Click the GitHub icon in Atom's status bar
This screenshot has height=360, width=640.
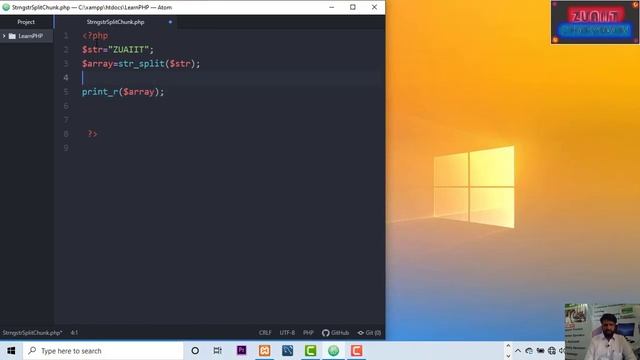(325, 333)
